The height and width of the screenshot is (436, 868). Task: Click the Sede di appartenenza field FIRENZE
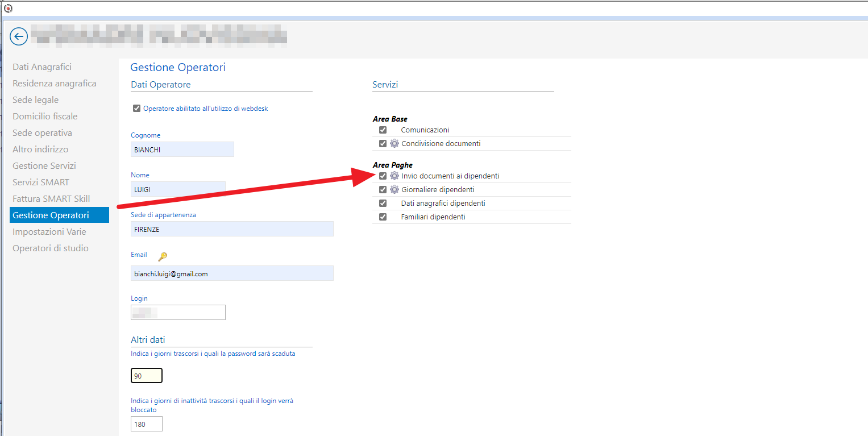tap(232, 229)
